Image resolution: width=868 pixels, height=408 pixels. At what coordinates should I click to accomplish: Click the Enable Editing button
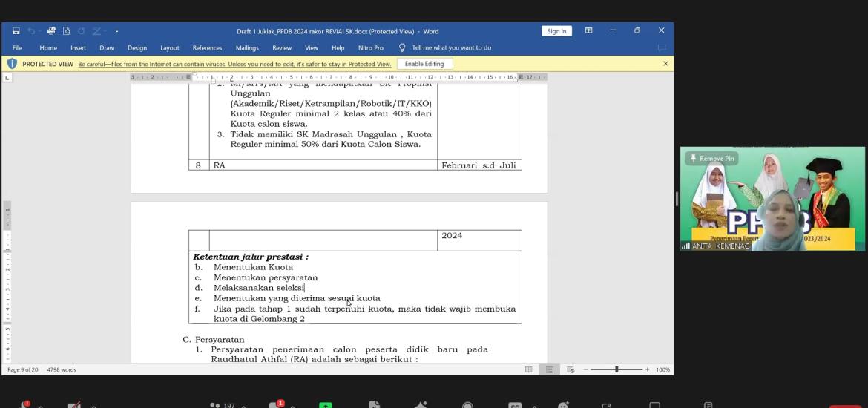(424, 64)
